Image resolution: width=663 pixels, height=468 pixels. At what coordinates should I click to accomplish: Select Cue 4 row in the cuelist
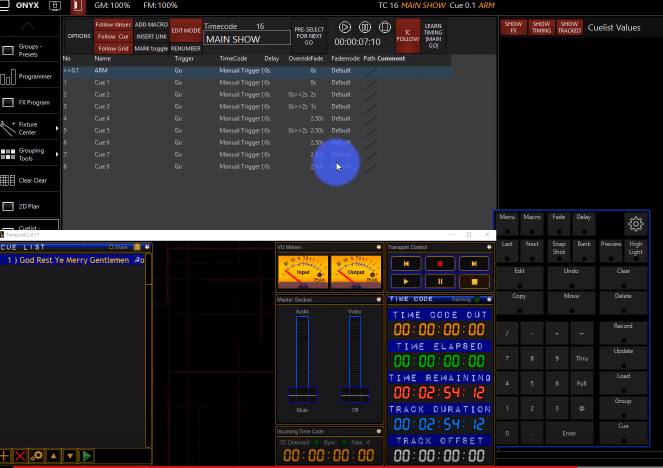pos(101,118)
